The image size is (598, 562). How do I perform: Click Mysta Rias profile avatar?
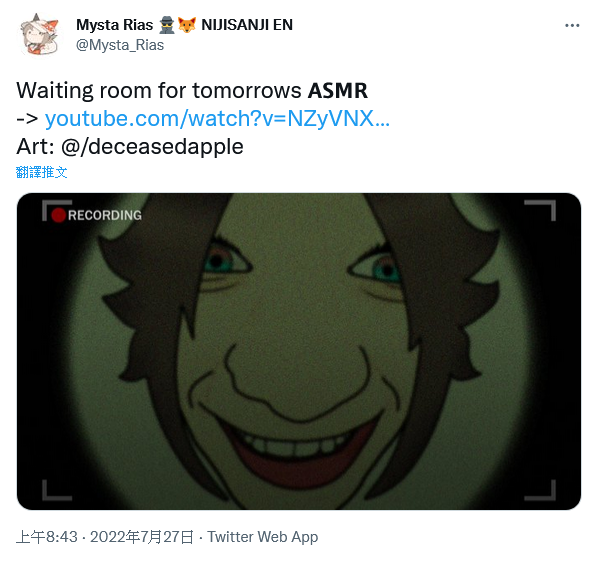(x=40, y=34)
